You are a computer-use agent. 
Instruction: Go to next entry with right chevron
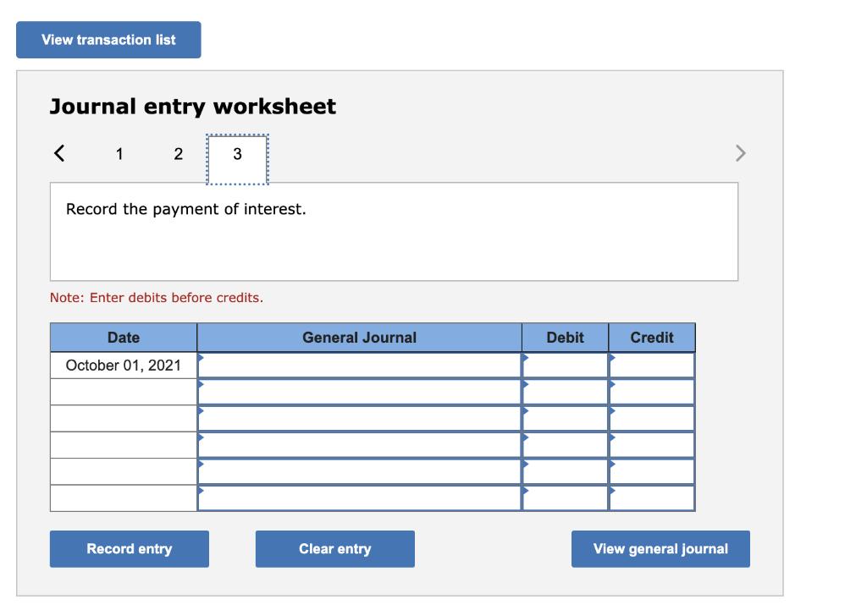740,153
